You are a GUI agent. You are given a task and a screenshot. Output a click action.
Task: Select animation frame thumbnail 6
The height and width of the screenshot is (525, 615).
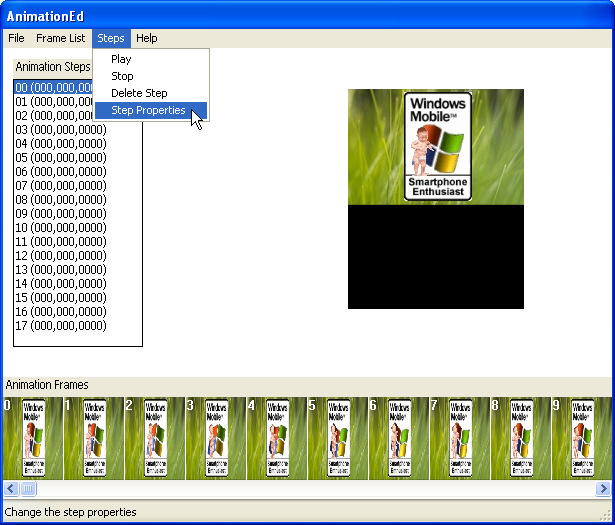(x=399, y=438)
